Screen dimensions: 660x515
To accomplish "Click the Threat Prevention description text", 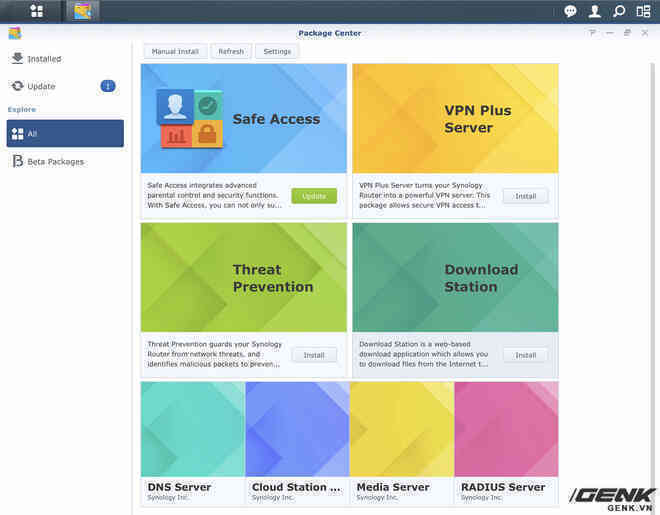I will [x=214, y=354].
